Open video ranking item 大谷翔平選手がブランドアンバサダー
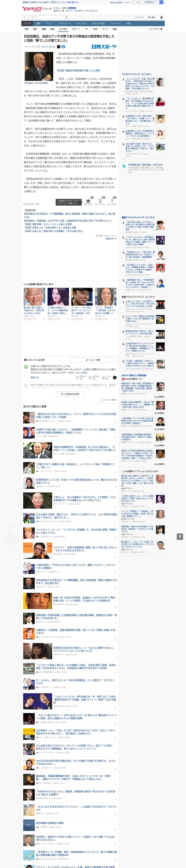The height and width of the screenshot is (868, 186). (140, 347)
